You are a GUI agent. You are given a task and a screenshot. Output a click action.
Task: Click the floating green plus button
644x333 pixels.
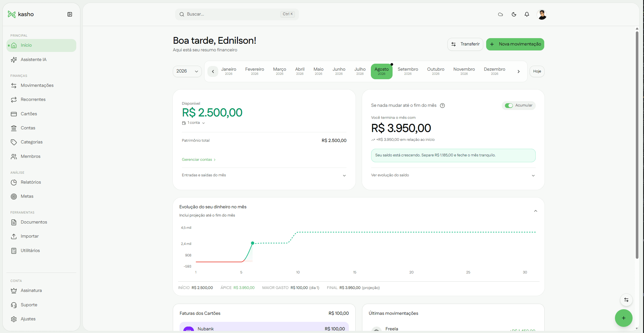[624, 318]
